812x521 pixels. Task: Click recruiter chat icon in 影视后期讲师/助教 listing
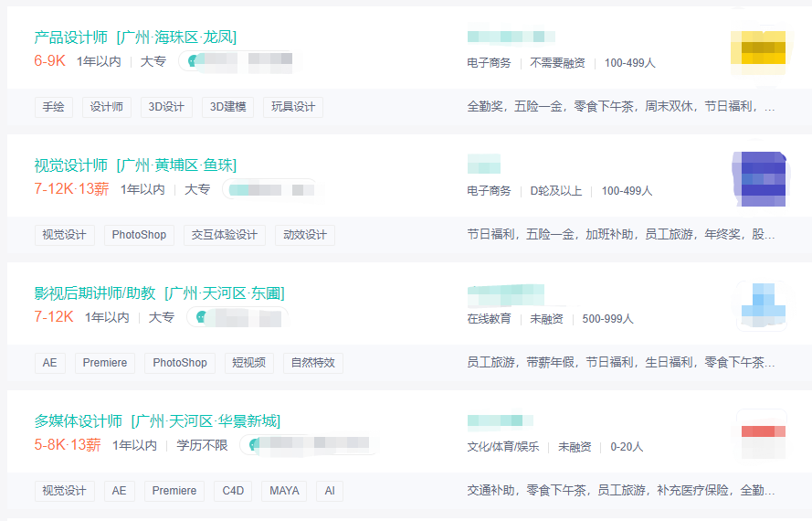point(200,318)
